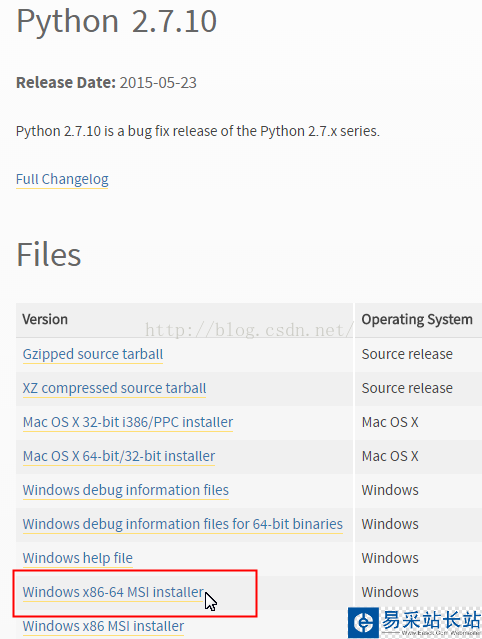Image resolution: width=482 pixels, height=639 pixels.
Task: Click the 2015-05-23 release date value
Action: pyautogui.click(x=158, y=83)
